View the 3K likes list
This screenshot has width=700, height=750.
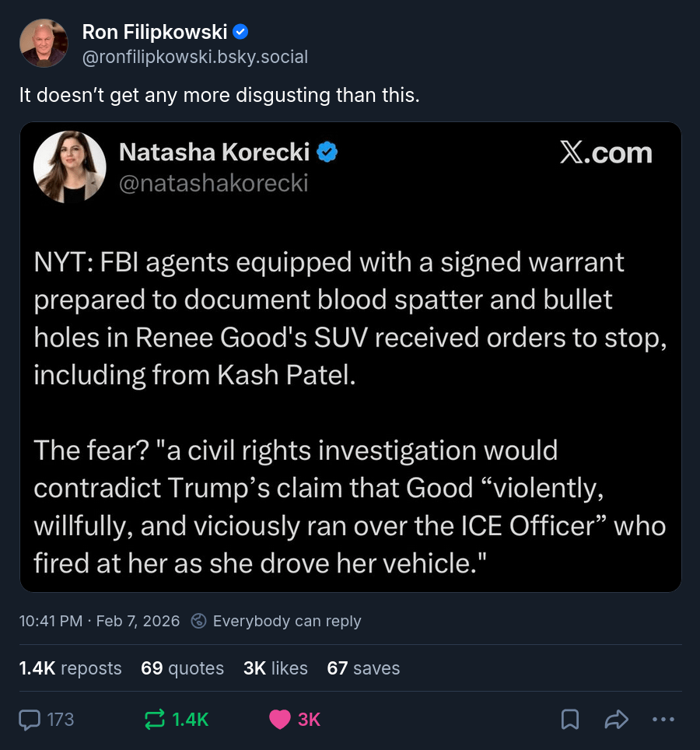pos(275,668)
